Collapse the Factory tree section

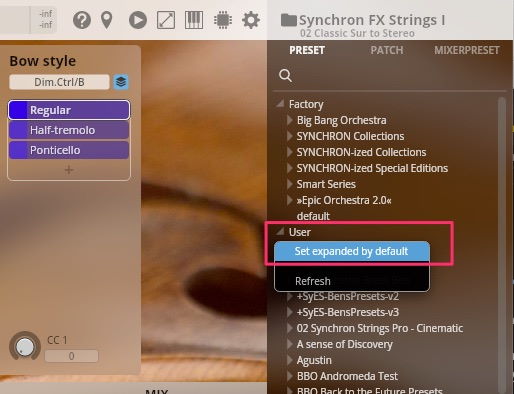(x=280, y=103)
